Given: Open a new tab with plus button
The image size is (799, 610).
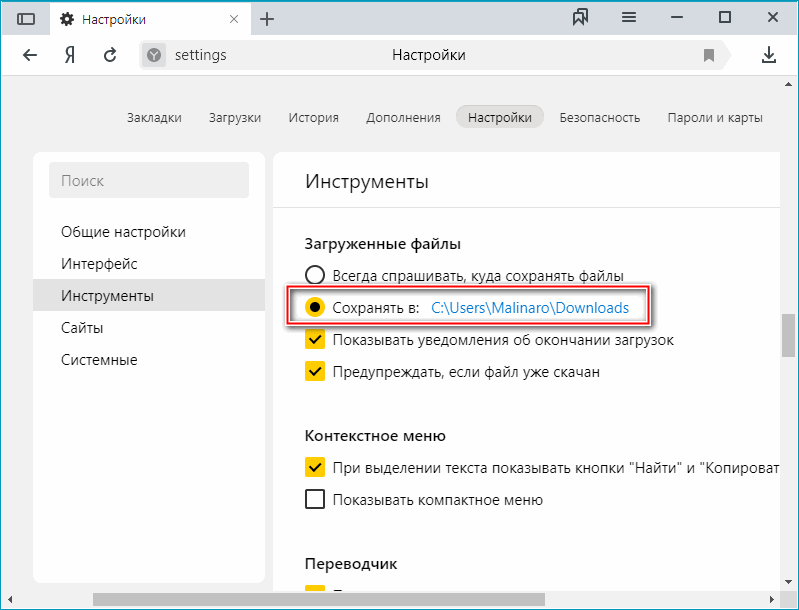Looking at the screenshot, I should point(267,19).
